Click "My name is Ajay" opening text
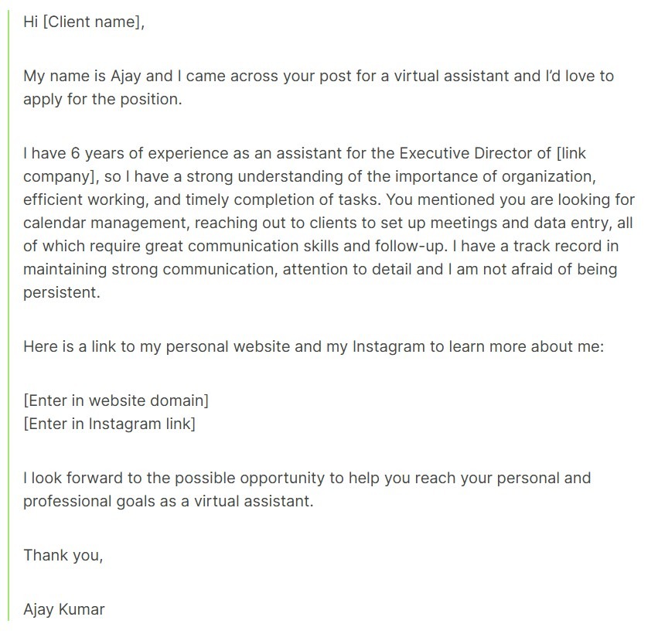The image size is (658, 644). pos(77,76)
